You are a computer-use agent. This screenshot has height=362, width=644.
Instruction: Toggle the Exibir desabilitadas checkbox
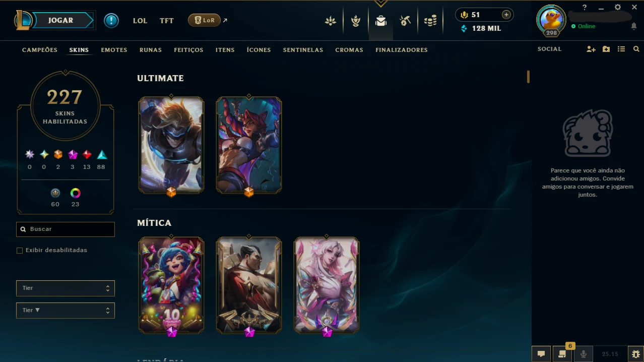click(x=20, y=251)
